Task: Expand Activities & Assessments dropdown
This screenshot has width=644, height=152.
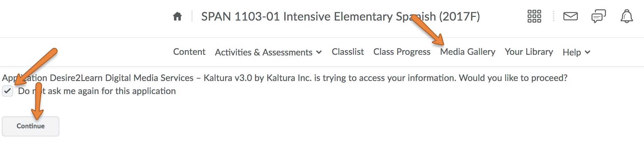Action: tap(268, 52)
